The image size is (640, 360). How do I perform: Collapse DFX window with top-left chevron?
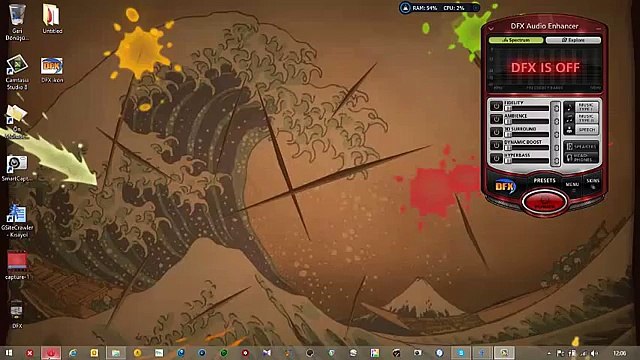(491, 28)
